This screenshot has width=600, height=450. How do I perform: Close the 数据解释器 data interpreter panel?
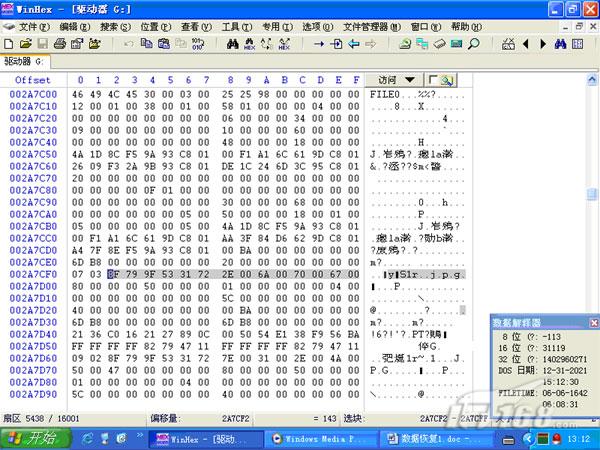click(593, 322)
